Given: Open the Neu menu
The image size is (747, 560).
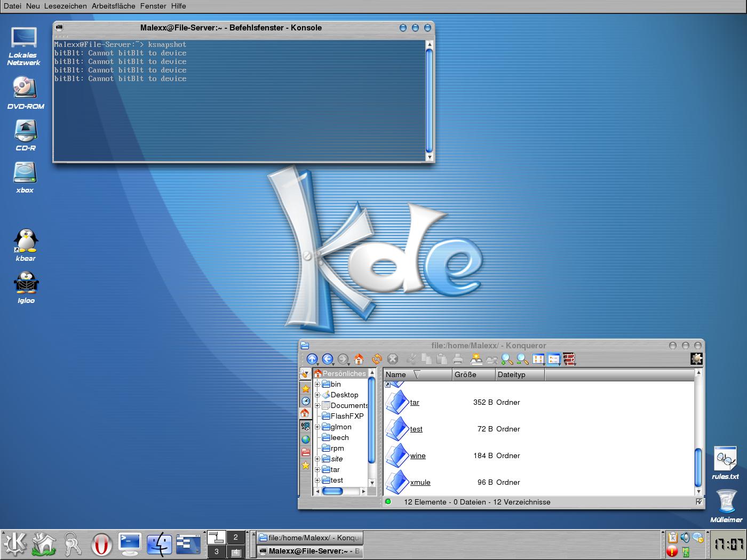Looking at the screenshot, I should (x=33, y=6).
